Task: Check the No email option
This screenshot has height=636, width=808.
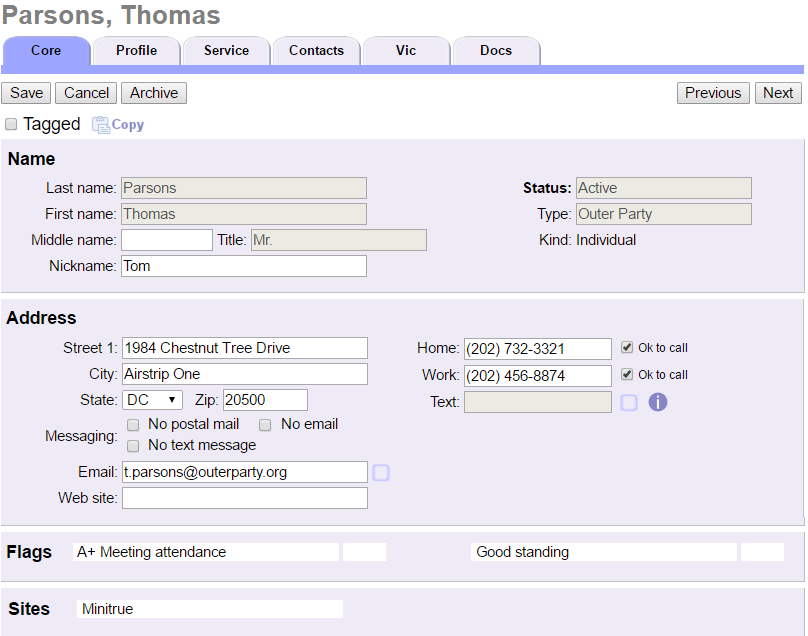Action: [x=265, y=424]
